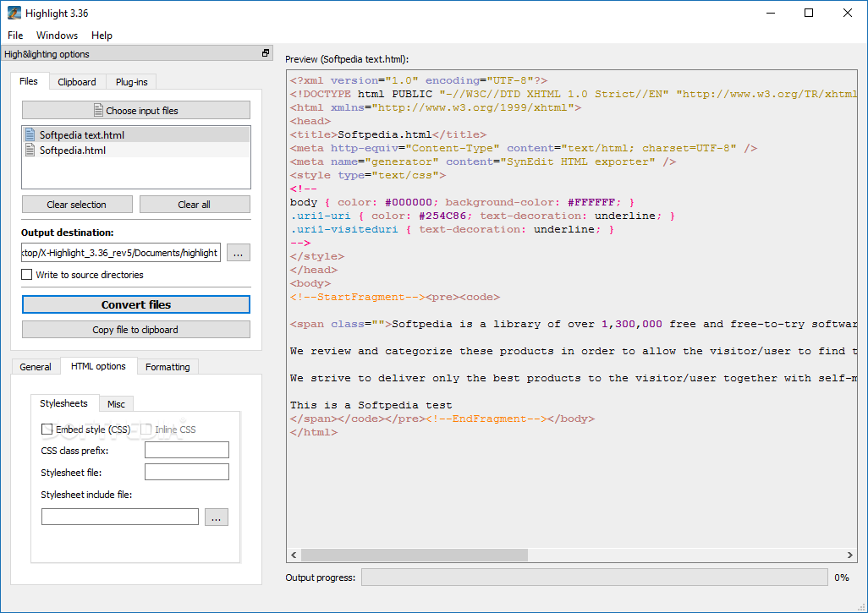The height and width of the screenshot is (613, 868).
Task: Click the Softpedia text.html file icon
Action: [x=30, y=134]
